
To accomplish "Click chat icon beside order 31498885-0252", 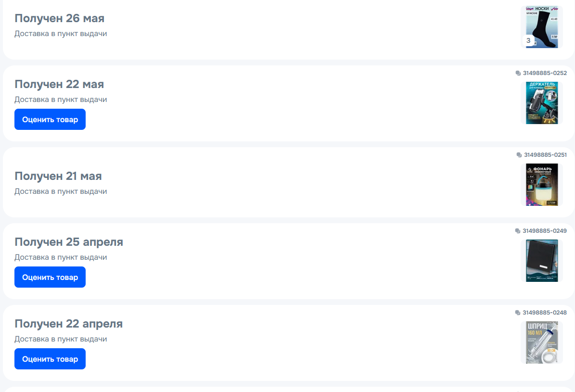I will (518, 73).
